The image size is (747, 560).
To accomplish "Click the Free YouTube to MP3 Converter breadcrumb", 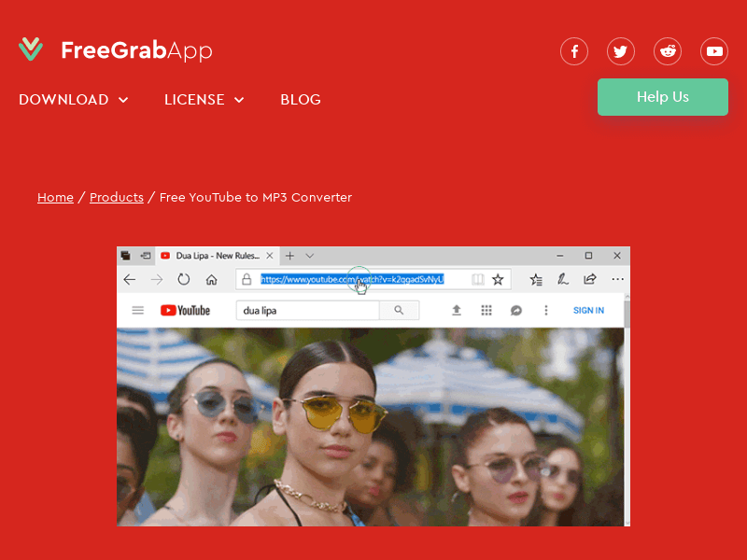I will click(255, 197).
